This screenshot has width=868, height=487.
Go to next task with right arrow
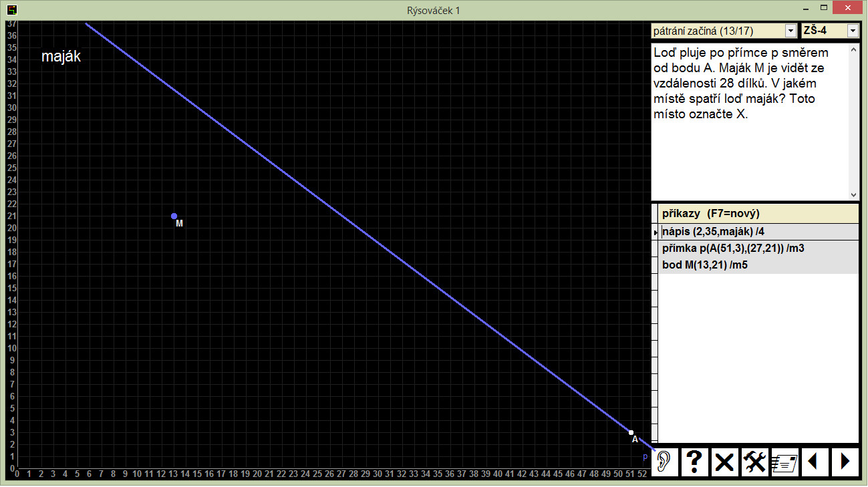point(845,462)
